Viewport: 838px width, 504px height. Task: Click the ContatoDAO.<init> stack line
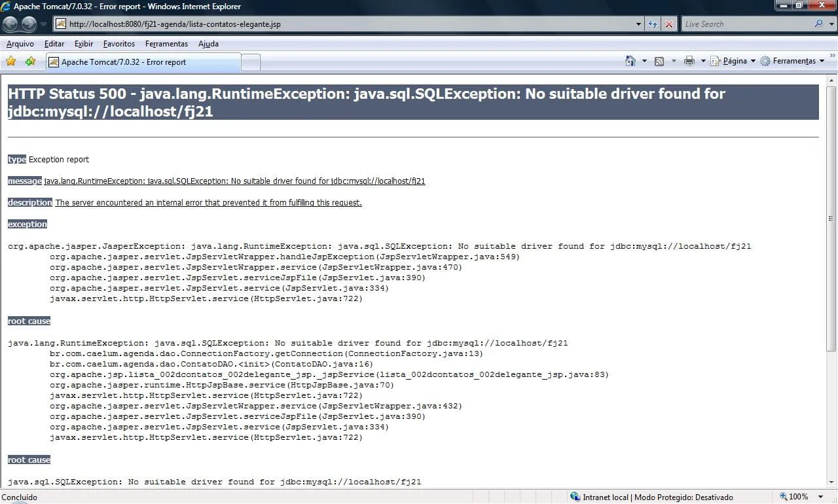click(211, 364)
